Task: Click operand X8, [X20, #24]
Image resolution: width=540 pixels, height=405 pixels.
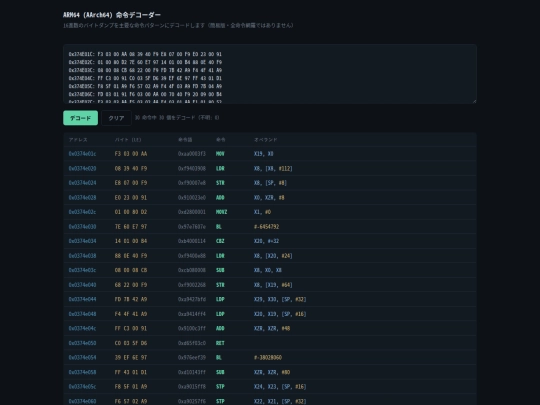Action: point(273,256)
